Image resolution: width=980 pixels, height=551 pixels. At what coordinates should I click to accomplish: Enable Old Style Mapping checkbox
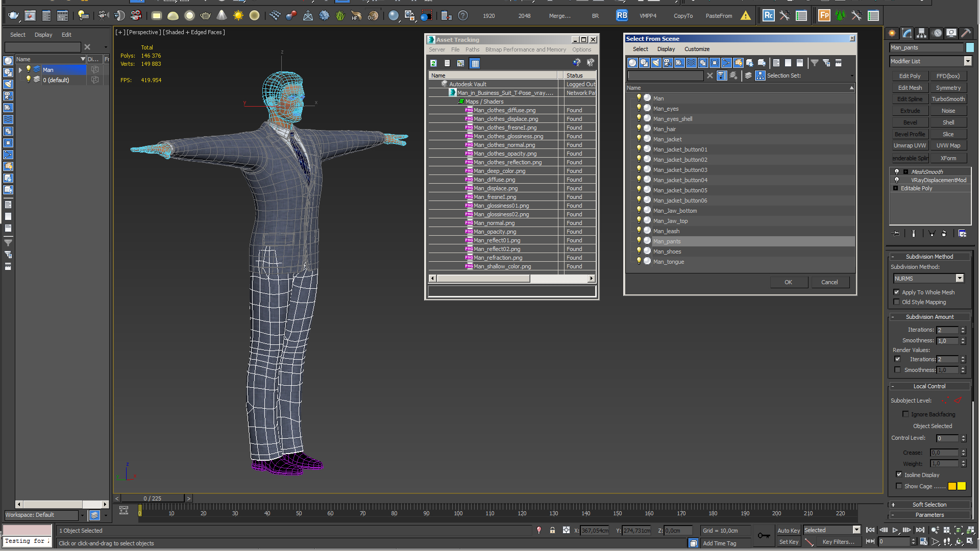(896, 302)
